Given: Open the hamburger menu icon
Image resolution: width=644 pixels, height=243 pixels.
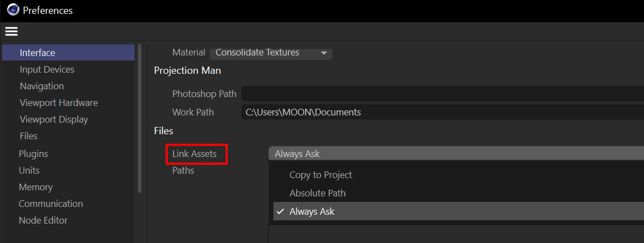Looking at the screenshot, I should (x=11, y=31).
